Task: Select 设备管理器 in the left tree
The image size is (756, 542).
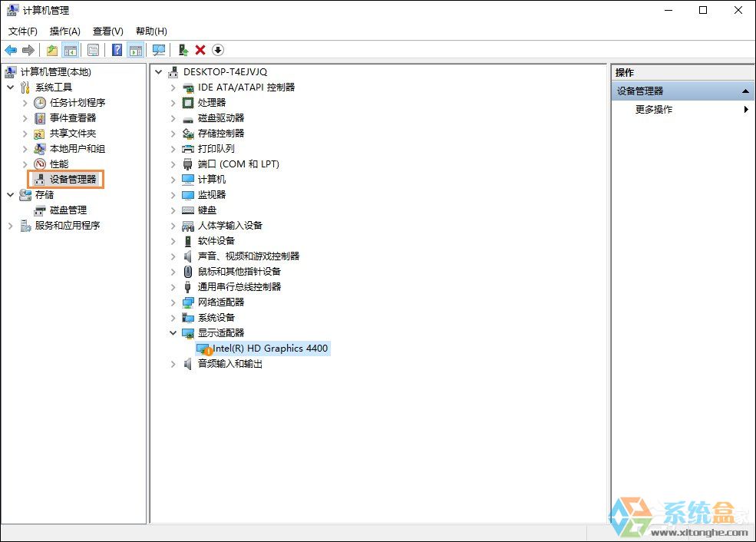Action: [73, 180]
